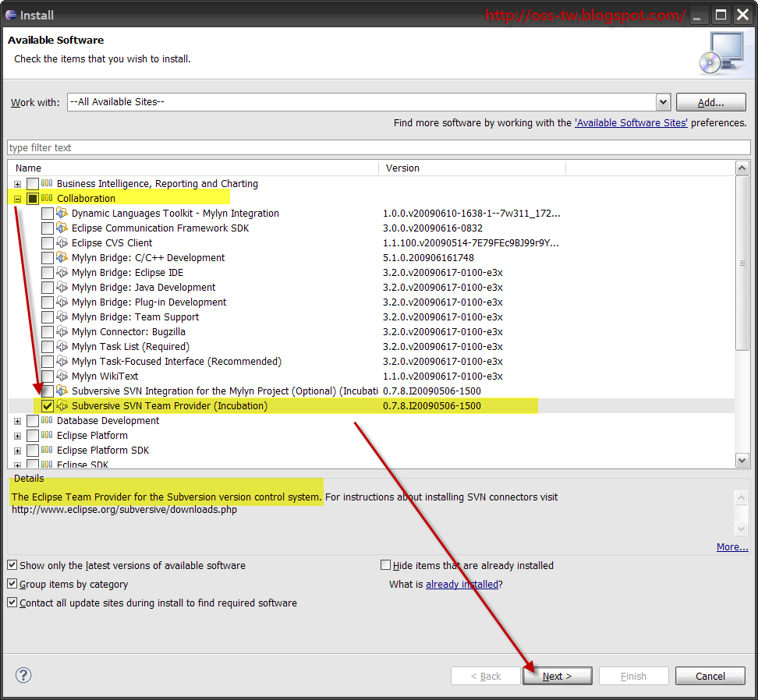This screenshot has width=758, height=700.
Task: Click the Work with combo text field
Action: tap(362, 102)
